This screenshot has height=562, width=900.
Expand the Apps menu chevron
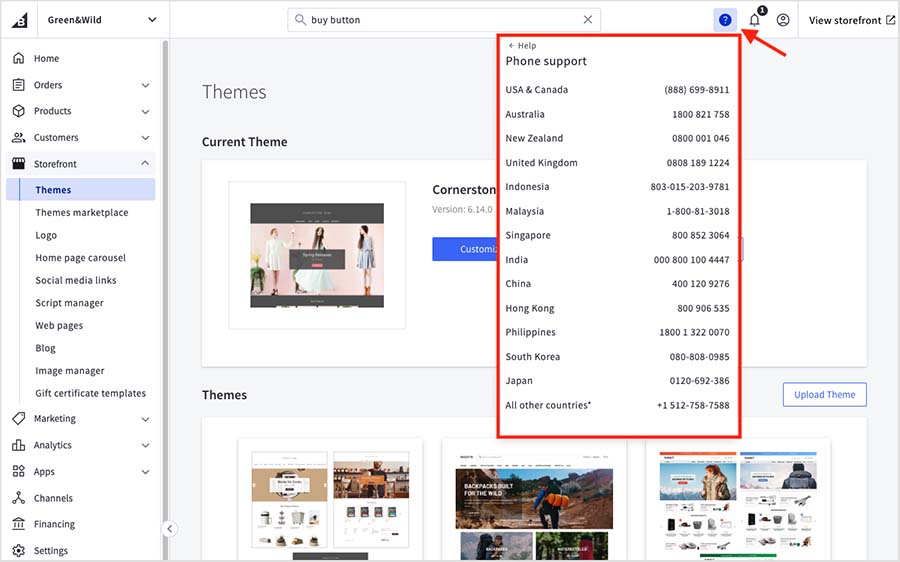pos(145,472)
